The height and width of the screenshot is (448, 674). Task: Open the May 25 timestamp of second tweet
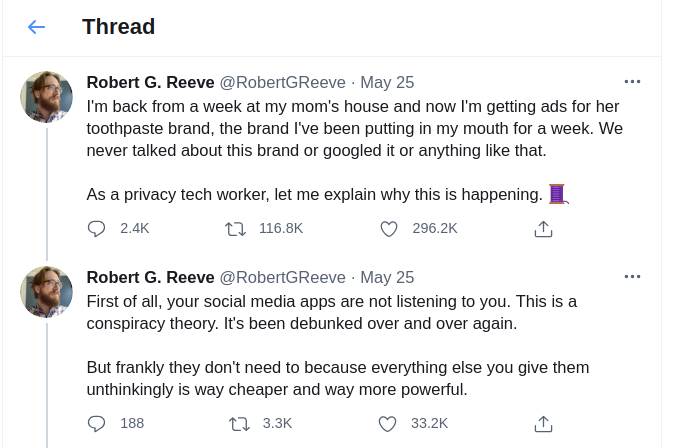point(387,277)
